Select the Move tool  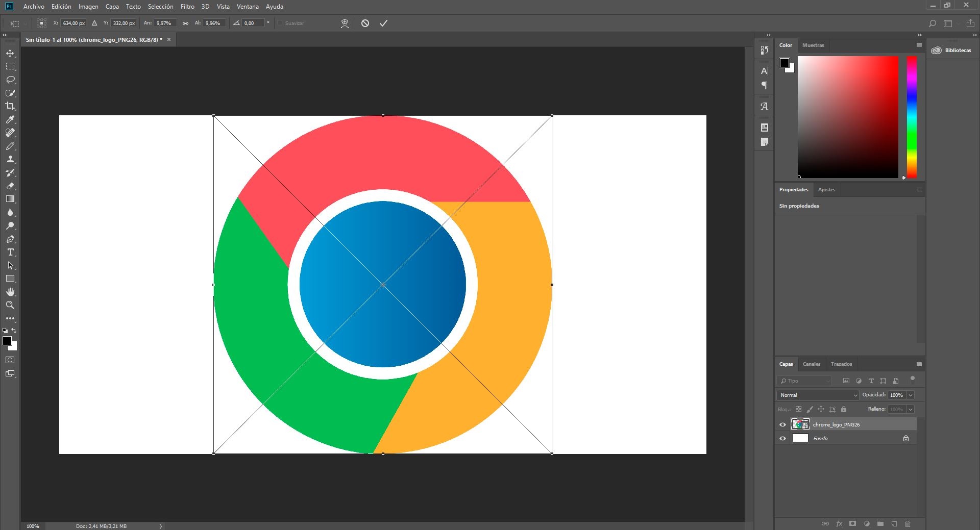coord(10,54)
